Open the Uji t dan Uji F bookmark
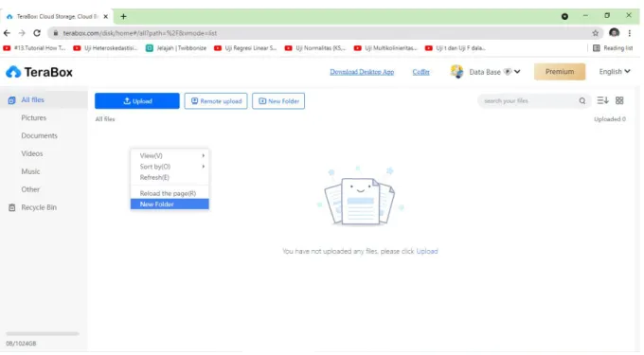This screenshot has height=355, width=644. coord(456,48)
